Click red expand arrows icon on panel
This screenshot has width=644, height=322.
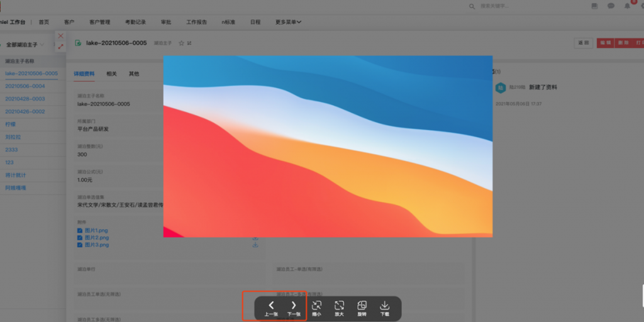[61, 47]
